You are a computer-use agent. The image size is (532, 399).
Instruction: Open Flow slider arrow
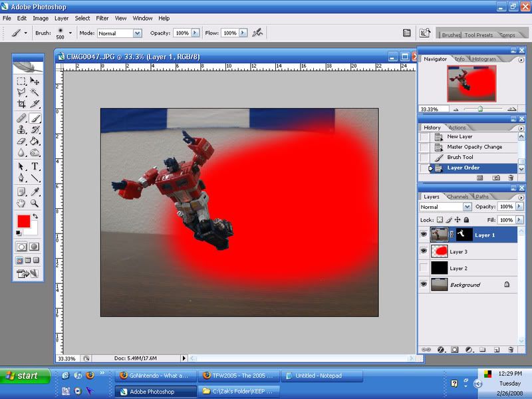243,33
